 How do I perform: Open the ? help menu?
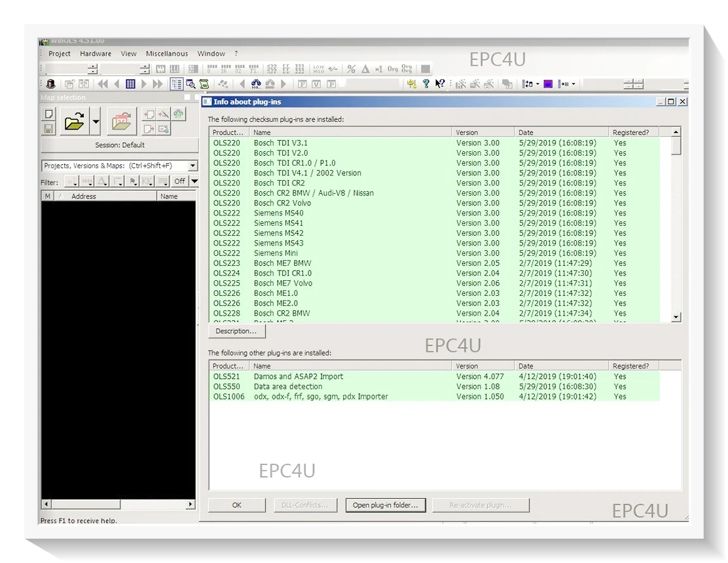(236, 54)
